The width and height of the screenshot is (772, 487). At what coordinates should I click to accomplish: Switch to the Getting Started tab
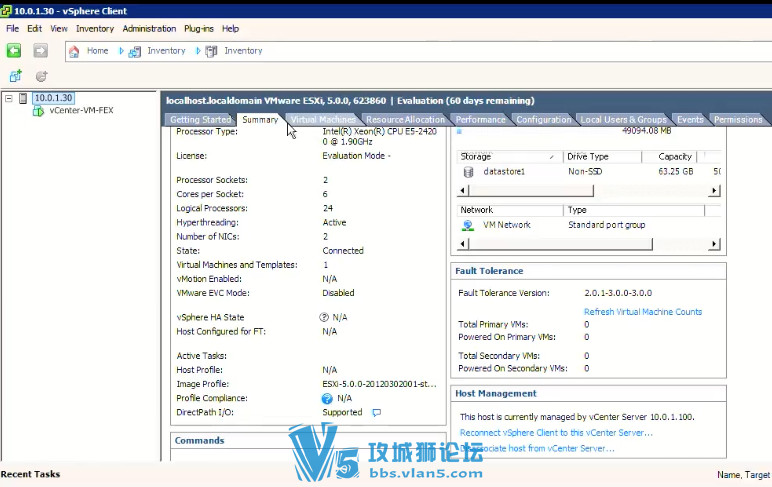point(200,120)
